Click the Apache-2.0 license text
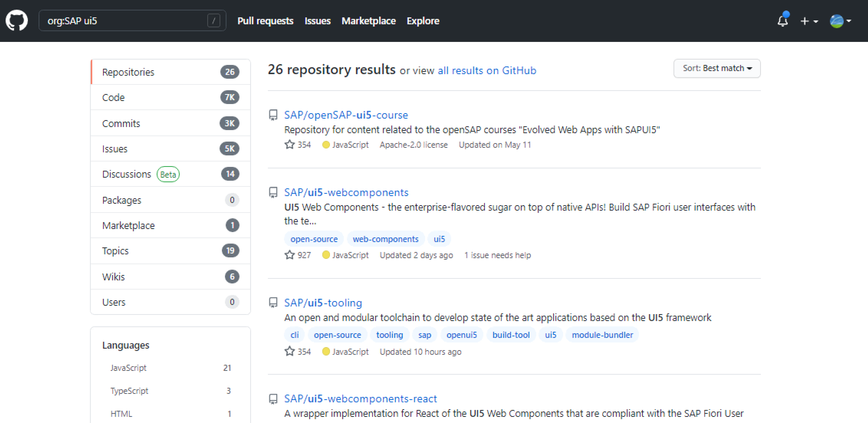Viewport: 868px width, 423px height. (414, 145)
